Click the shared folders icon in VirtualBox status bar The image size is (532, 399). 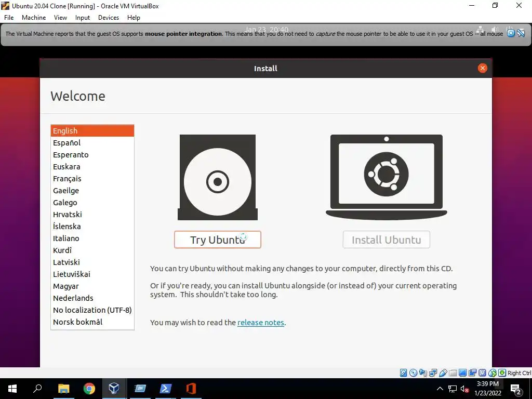point(453,373)
